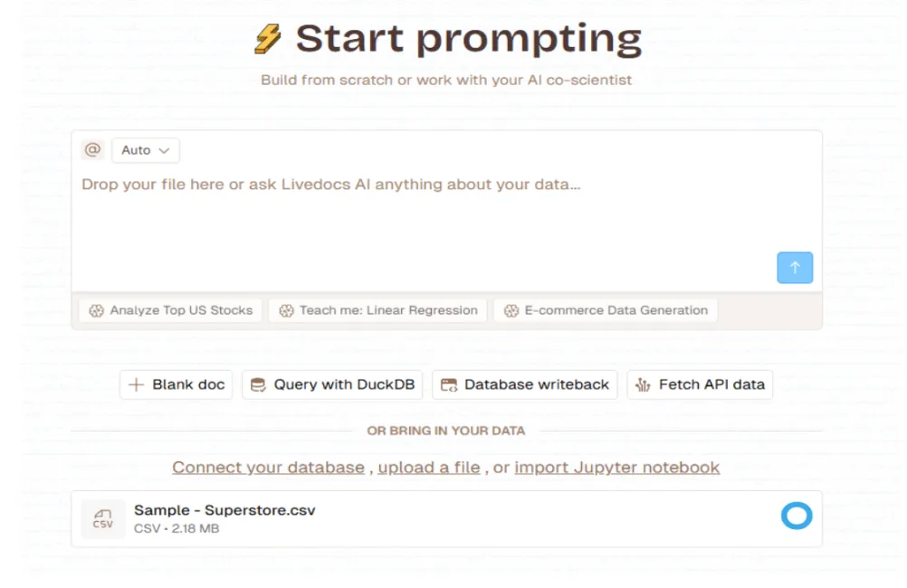Viewport: 907px width, 588px height.
Task: Click the @ mention icon in the prompt box
Action: coord(91,148)
